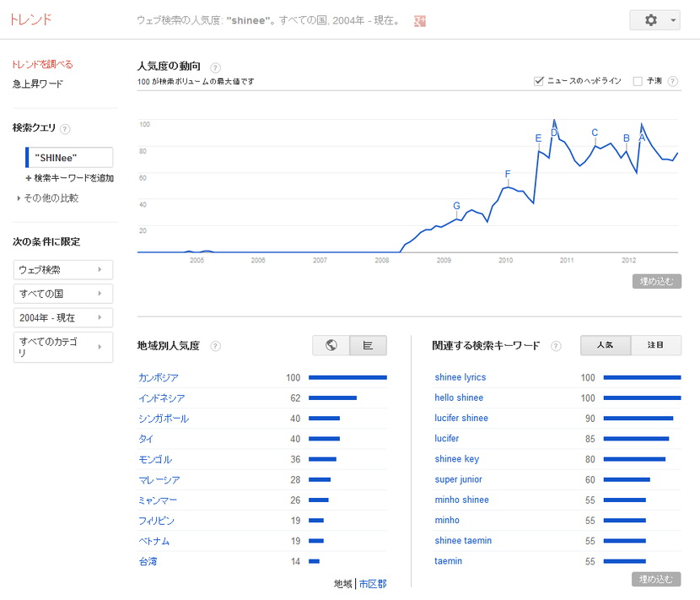Open すべての国 country dropdown

63,294
